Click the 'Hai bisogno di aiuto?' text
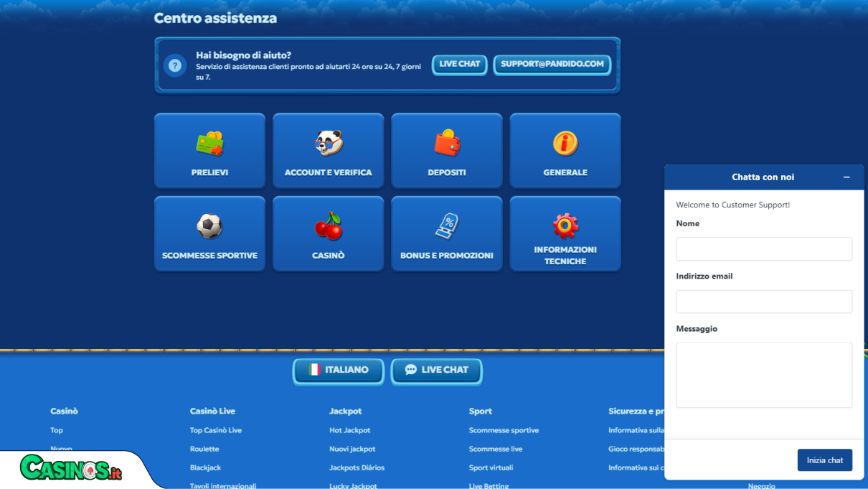The height and width of the screenshot is (489, 868). pos(244,55)
